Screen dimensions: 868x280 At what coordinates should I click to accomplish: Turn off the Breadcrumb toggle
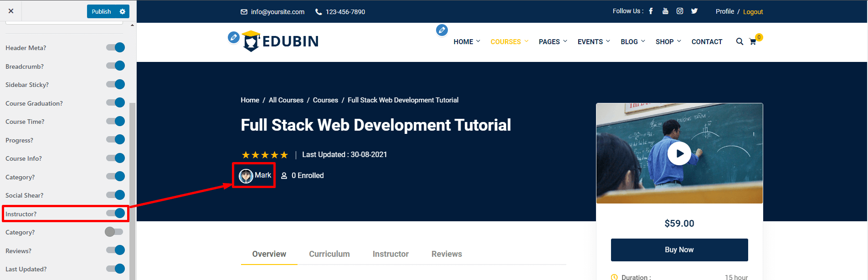tap(115, 66)
